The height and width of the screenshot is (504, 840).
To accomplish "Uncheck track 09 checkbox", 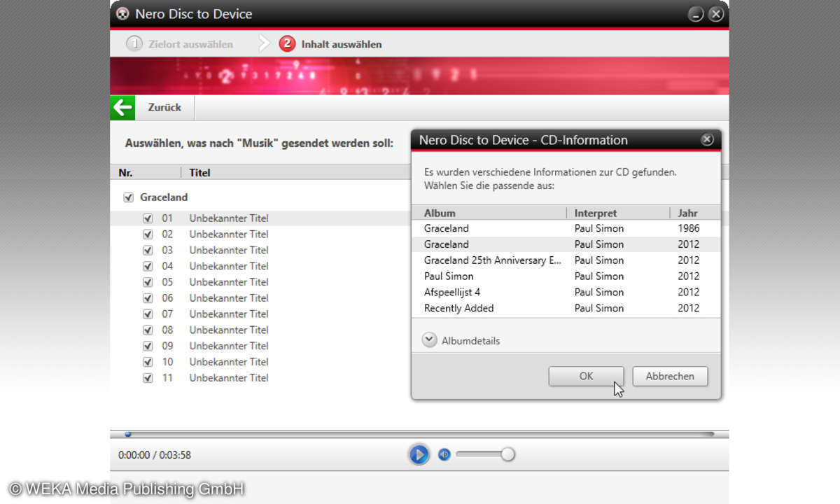I will (148, 346).
